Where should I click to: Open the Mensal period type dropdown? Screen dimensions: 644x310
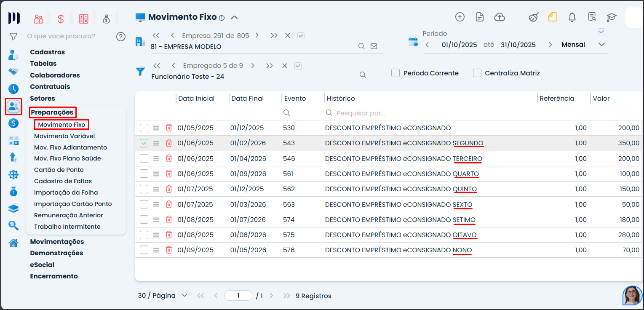(x=601, y=45)
